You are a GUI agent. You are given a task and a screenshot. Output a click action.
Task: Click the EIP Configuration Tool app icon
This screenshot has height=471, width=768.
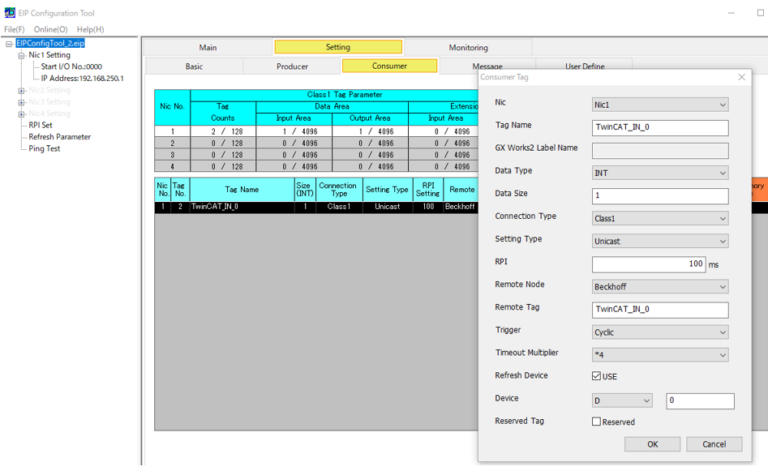click(x=10, y=15)
